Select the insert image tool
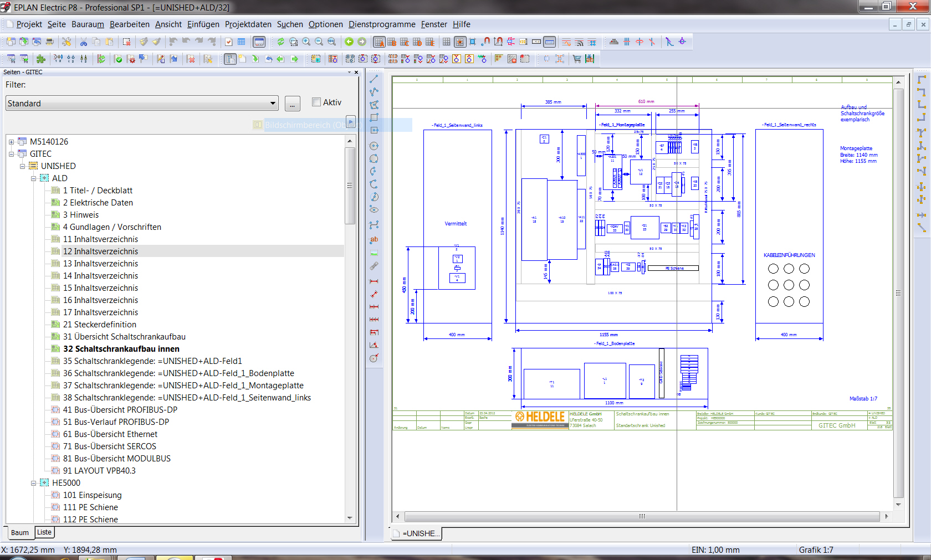 pos(374,253)
